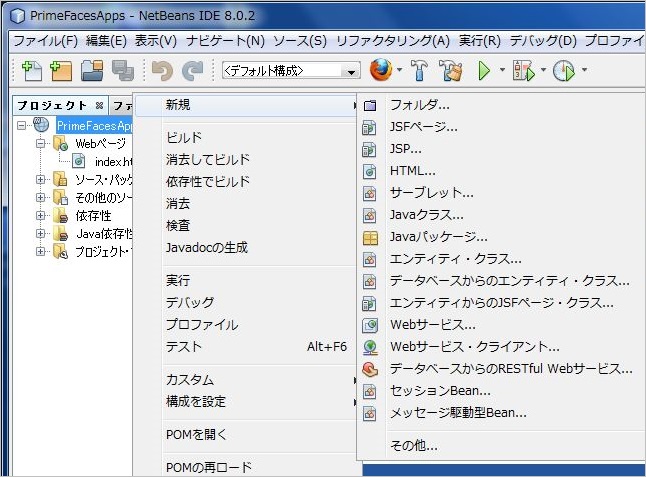Click the Save All toolbar icon

click(123, 70)
